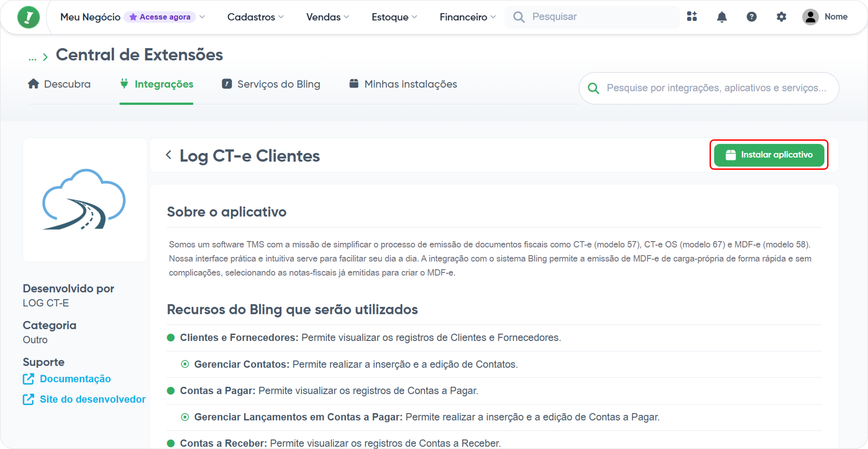Click the Descubra home icon

click(x=33, y=84)
